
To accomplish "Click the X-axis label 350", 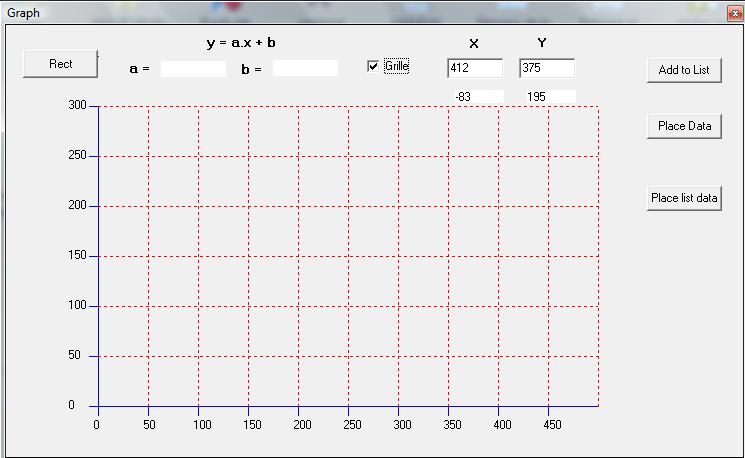I will click(x=452, y=425).
